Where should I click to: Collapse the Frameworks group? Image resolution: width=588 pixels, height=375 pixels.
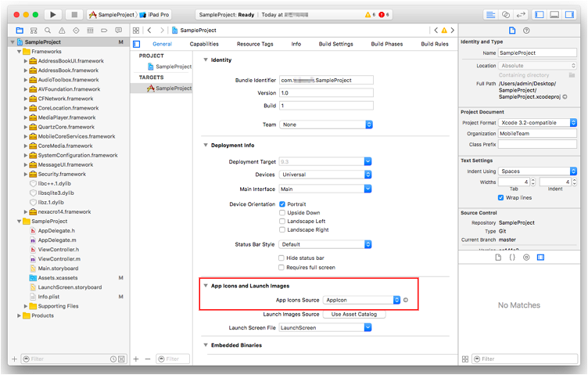coord(19,50)
